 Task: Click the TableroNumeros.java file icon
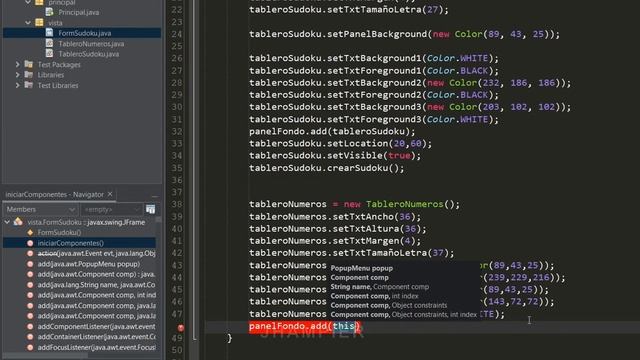(x=49, y=43)
